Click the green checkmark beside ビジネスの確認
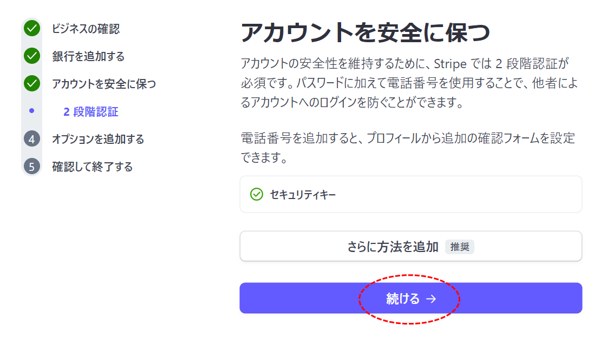Image resolution: width=607 pixels, height=364 pixels. point(32,28)
